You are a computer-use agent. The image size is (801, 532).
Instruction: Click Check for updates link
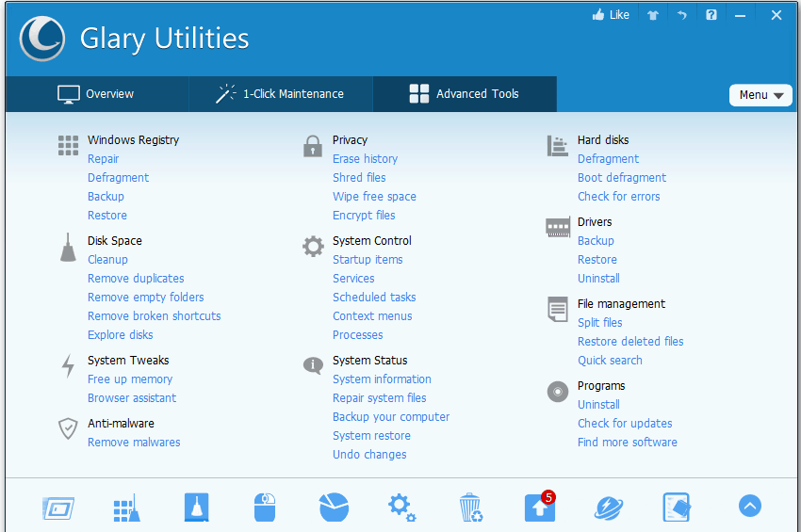pyautogui.click(x=625, y=424)
